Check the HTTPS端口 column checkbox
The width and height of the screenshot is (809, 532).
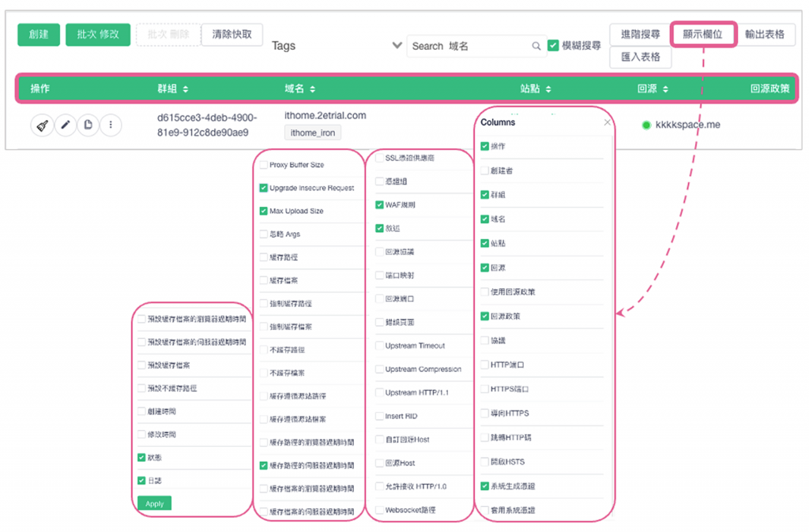click(x=484, y=388)
